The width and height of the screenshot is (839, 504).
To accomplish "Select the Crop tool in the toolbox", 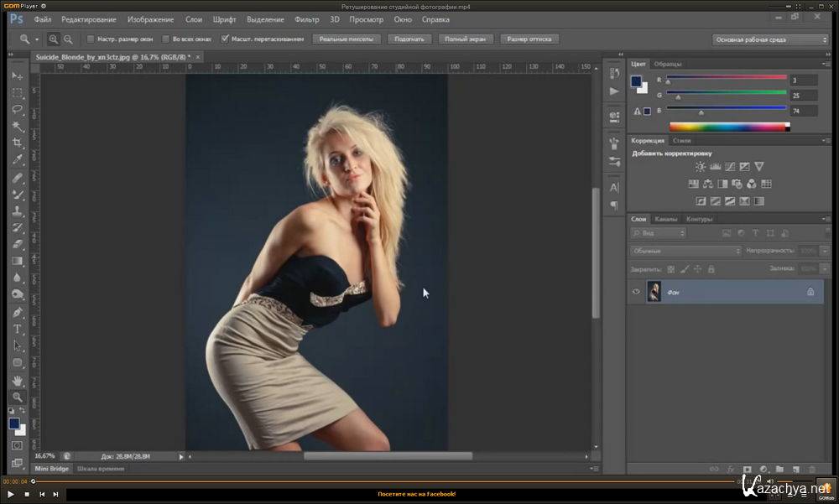I will click(x=18, y=143).
